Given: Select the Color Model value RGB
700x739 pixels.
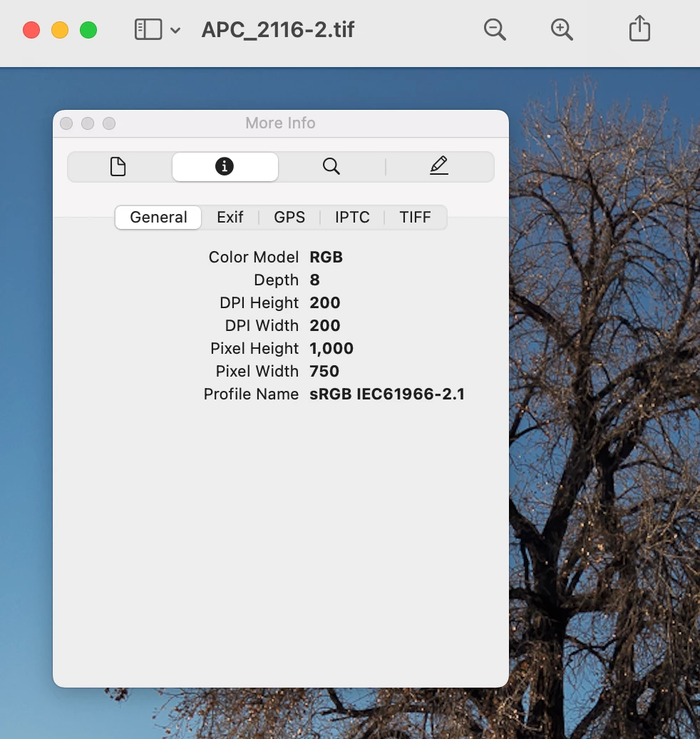Looking at the screenshot, I should point(326,258).
